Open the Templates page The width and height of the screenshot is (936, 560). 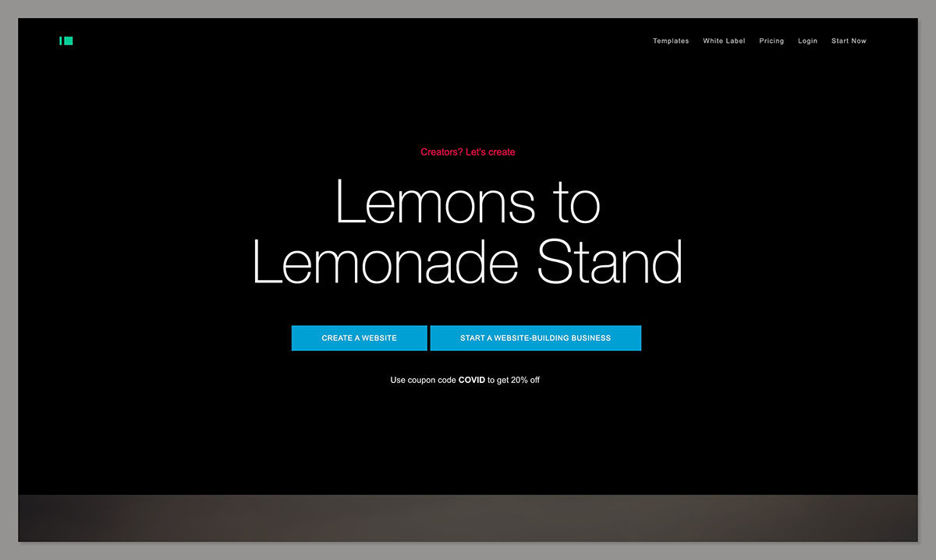671,41
